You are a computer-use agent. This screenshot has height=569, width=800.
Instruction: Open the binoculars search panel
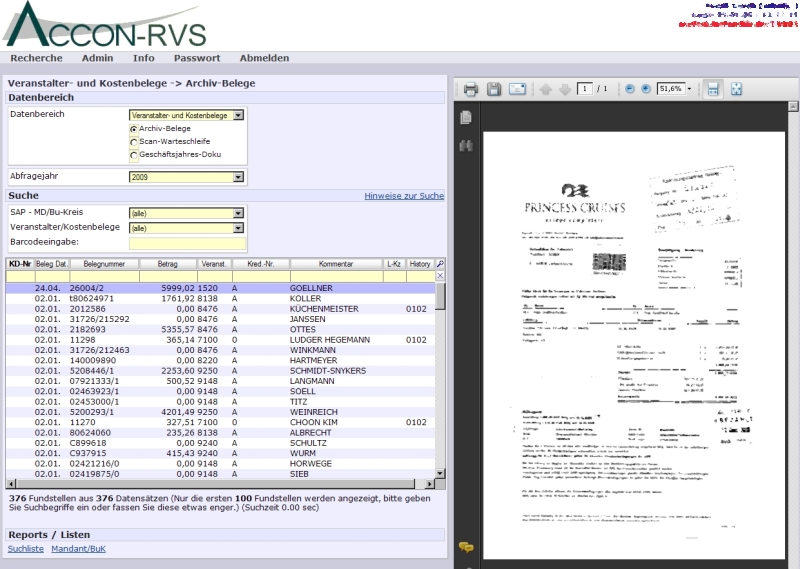(x=466, y=146)
